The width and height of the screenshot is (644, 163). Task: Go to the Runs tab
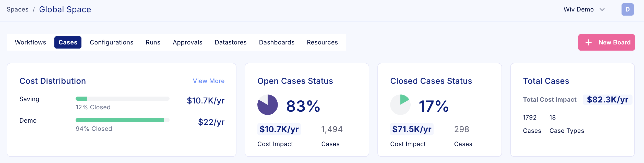point(153,42)
